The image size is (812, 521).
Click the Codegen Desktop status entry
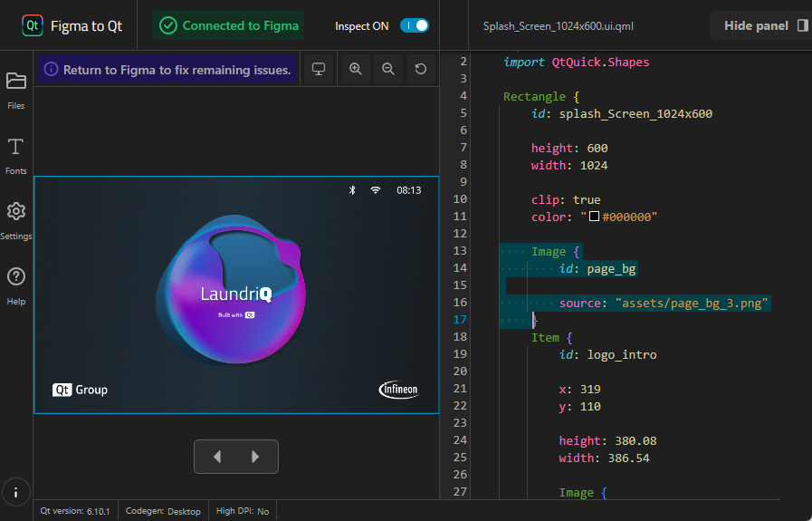pyautogui.click(x=163, y=511)
